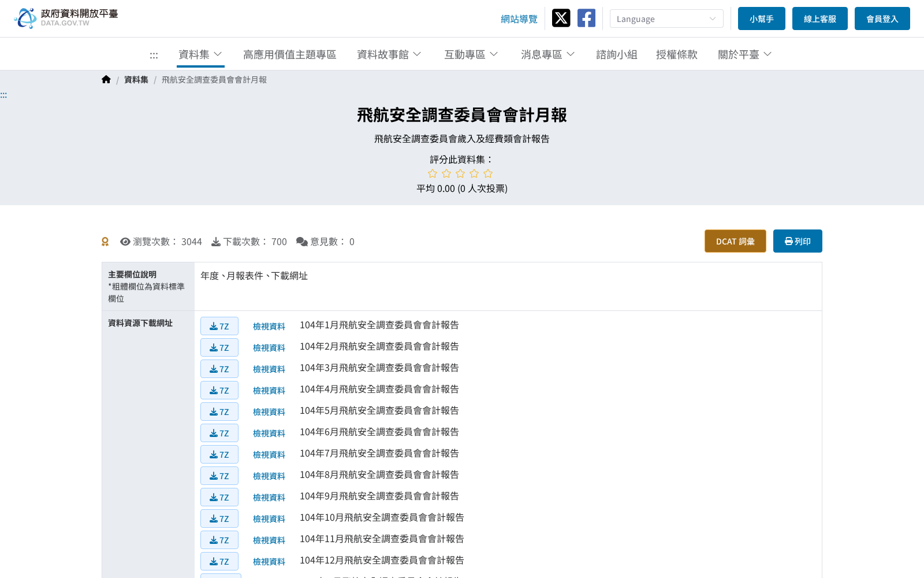View data for 104年1月 report
The height and width of the screenshot is (578, 924).
pos(269,327)
